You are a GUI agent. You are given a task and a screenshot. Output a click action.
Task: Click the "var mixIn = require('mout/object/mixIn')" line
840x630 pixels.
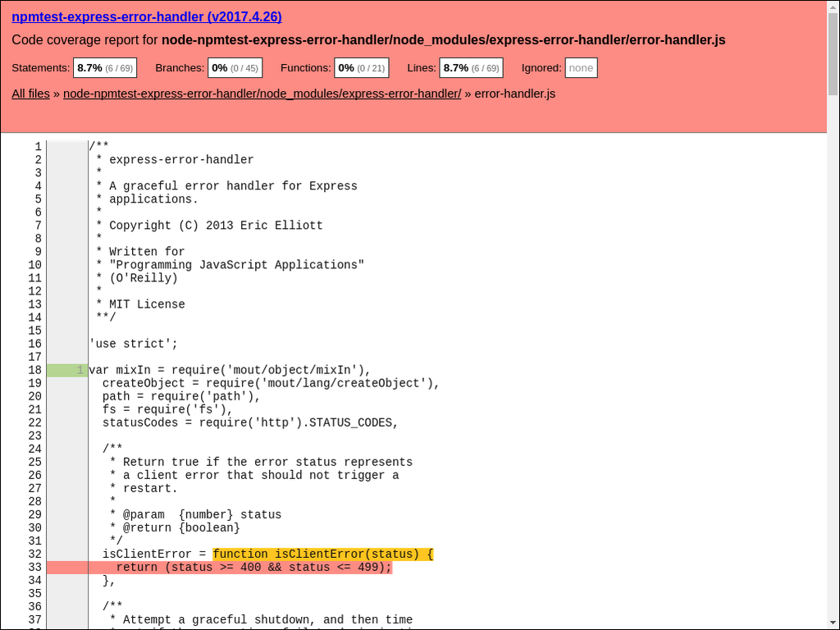pos(230,370)
